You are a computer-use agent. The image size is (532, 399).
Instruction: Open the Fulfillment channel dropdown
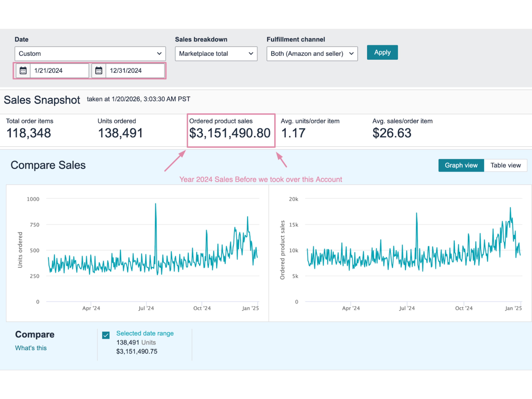[312, 54]
